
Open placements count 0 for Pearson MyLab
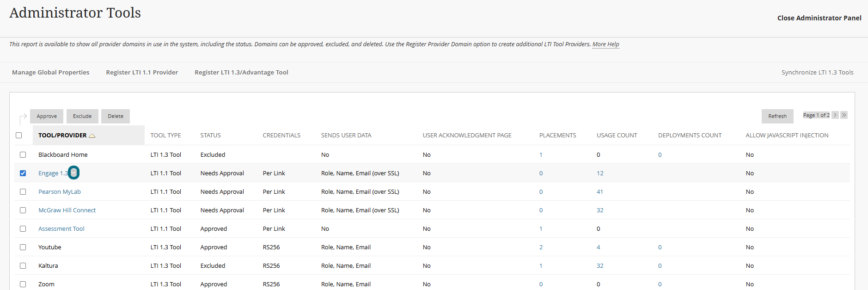coord(541,191)
